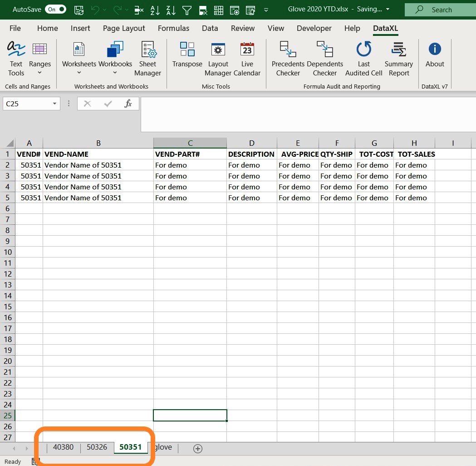
Task: Launch the Live Calendar tool
Action: click(x=247, y=57)
